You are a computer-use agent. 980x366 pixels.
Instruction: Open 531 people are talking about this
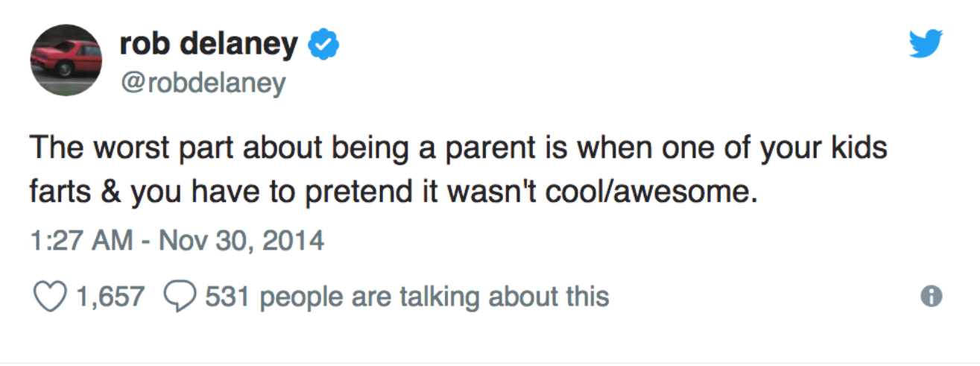coord(406,297)
